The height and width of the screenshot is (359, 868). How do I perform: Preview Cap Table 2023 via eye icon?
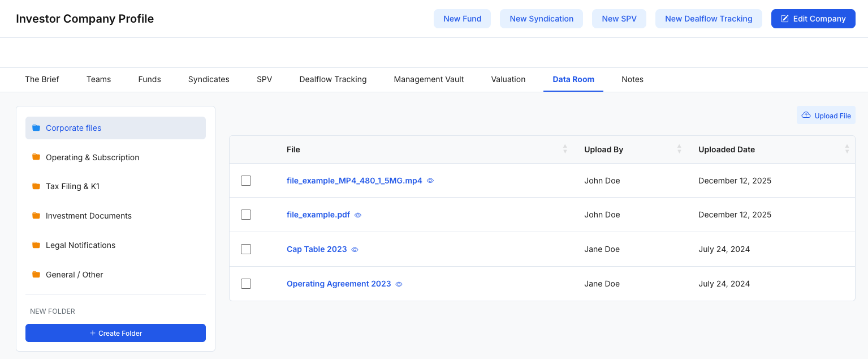[x=355, y=250]
